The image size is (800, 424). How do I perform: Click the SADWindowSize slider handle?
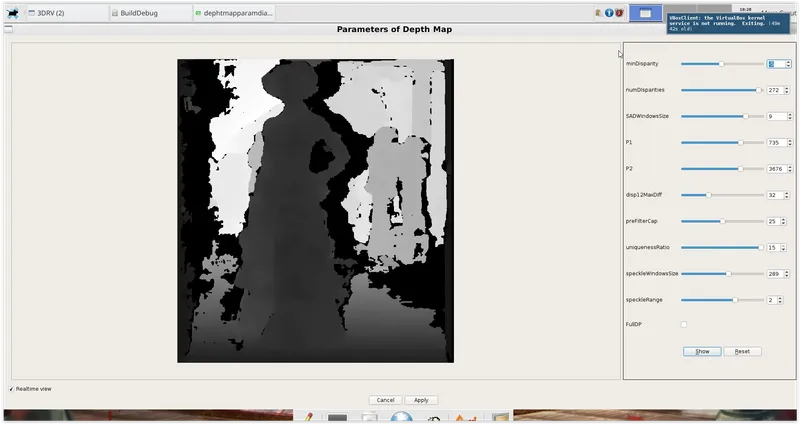[746, 116]
